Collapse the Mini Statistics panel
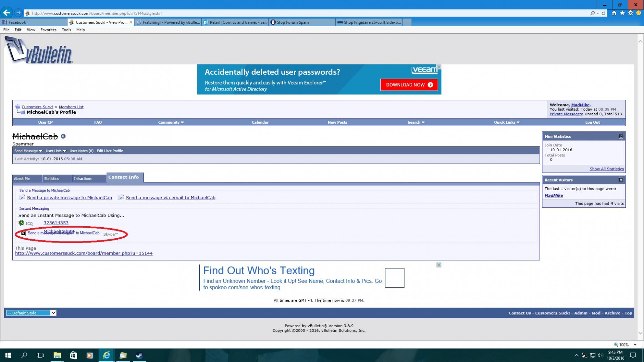 [621, 136]
